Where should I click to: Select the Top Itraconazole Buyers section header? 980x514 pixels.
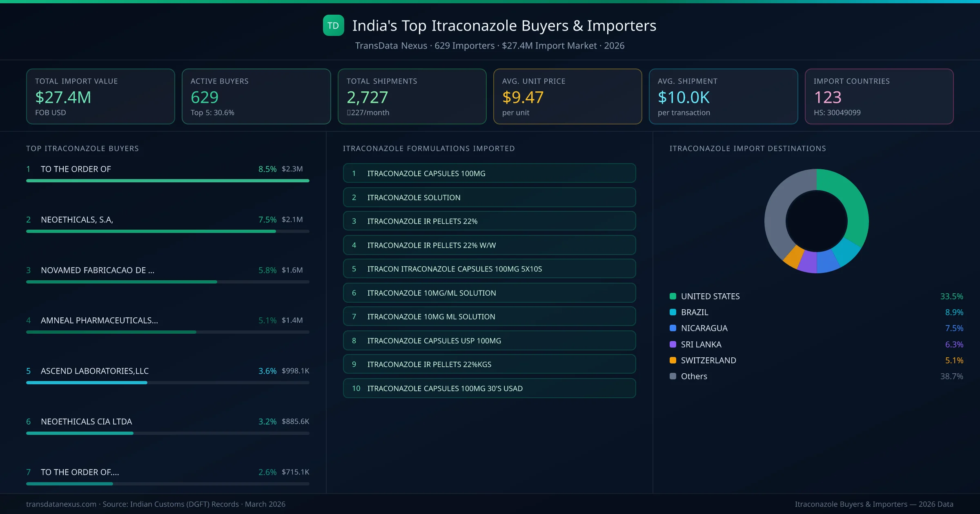tap(82, 148)
